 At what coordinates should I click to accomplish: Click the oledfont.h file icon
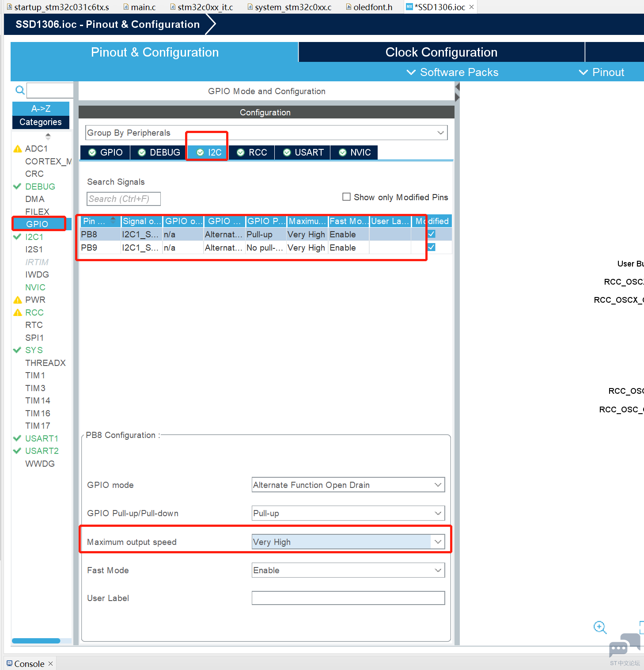pos(349,7)
